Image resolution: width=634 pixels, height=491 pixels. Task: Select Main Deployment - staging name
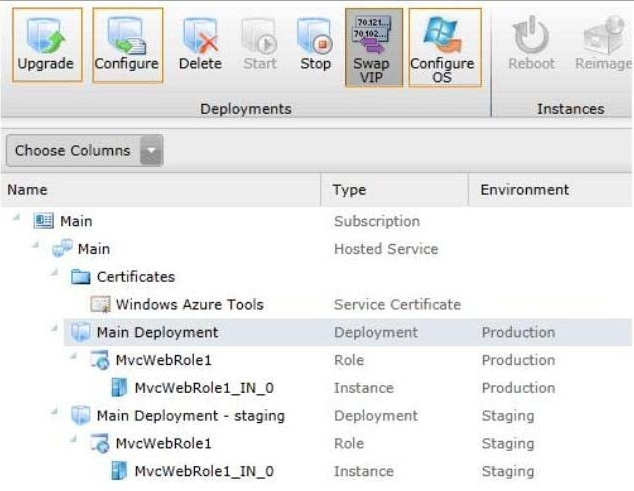191,416
